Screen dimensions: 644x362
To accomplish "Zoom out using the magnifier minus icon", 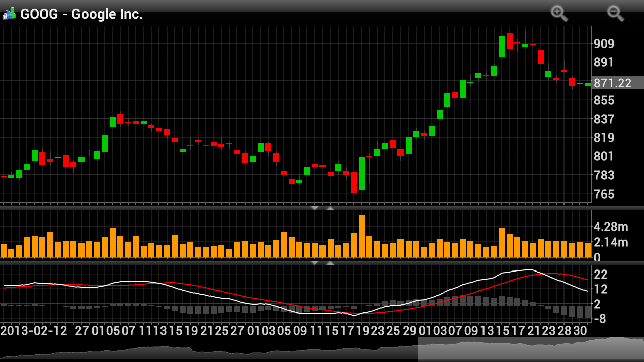I will [616, 14].
